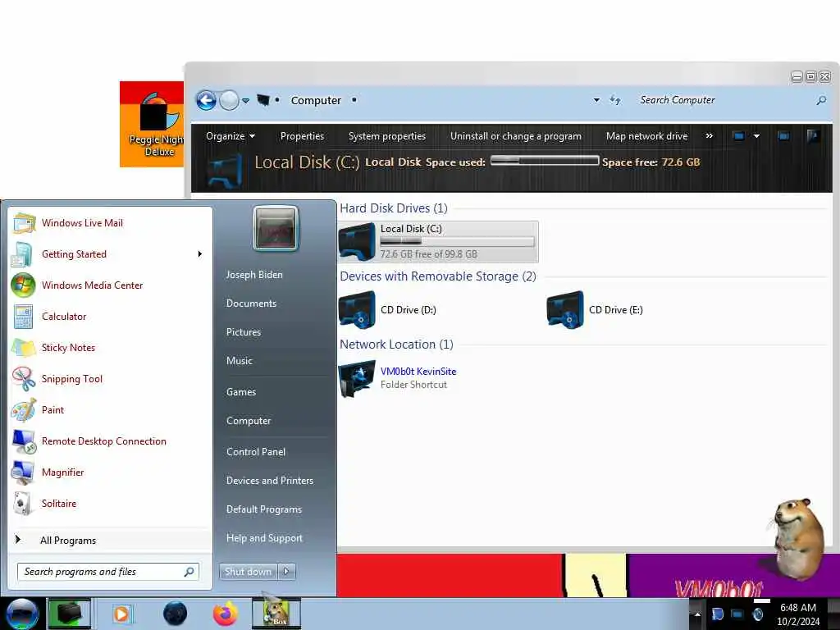Select the Local Disk (C:) drive
The height and width of the screenshot is (630, 840).
click(438, 242)
